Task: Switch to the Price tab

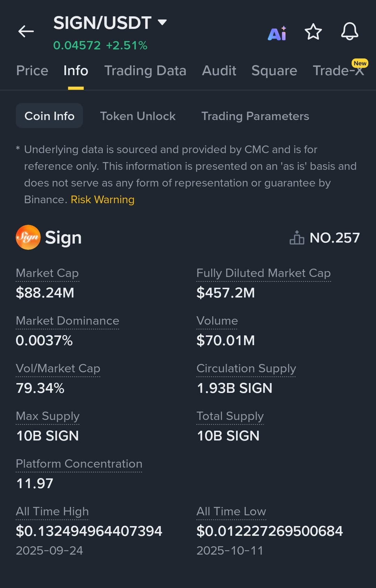Action: click(x=32, y=71)
